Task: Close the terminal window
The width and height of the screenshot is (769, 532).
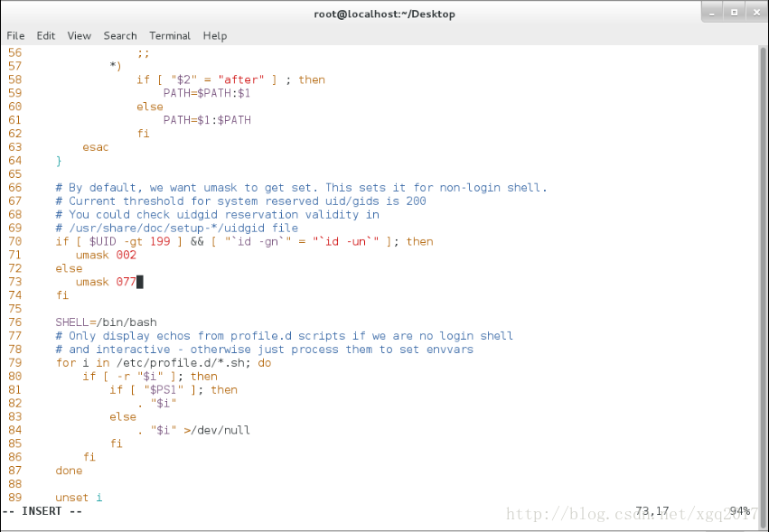Action: coord(756,14)
